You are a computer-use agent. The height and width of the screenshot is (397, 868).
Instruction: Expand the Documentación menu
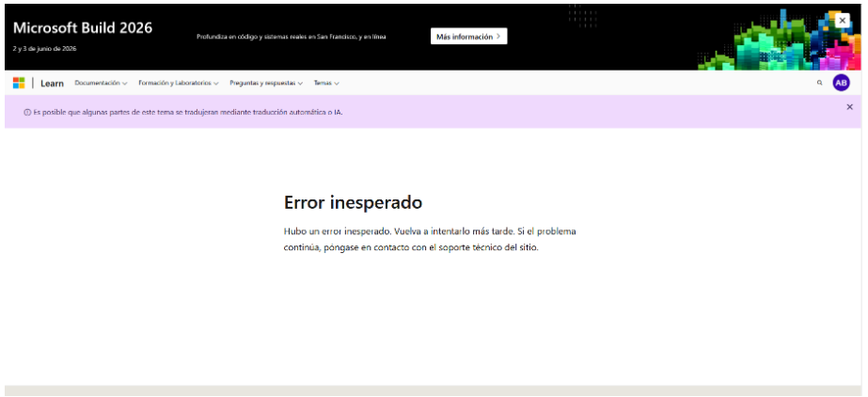click(101, 83)
